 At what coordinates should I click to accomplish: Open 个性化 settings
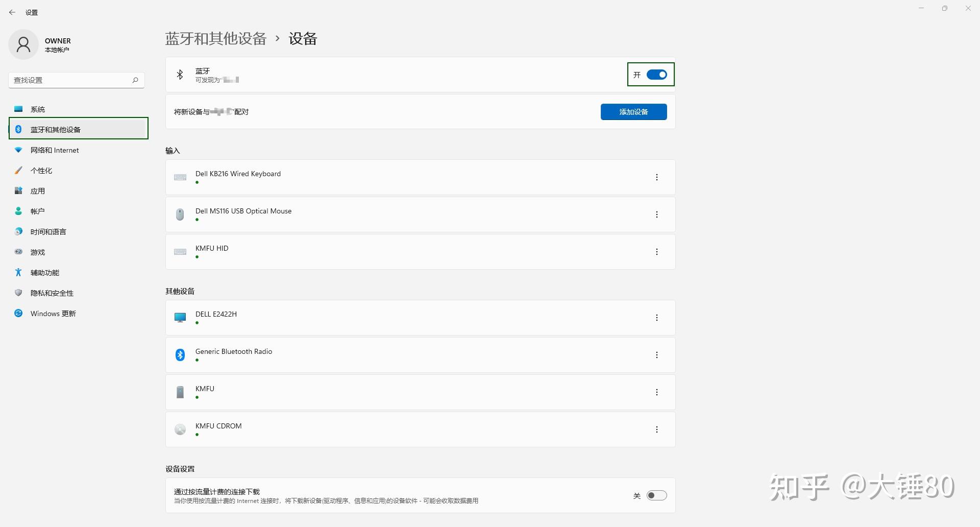click(42, 170)
